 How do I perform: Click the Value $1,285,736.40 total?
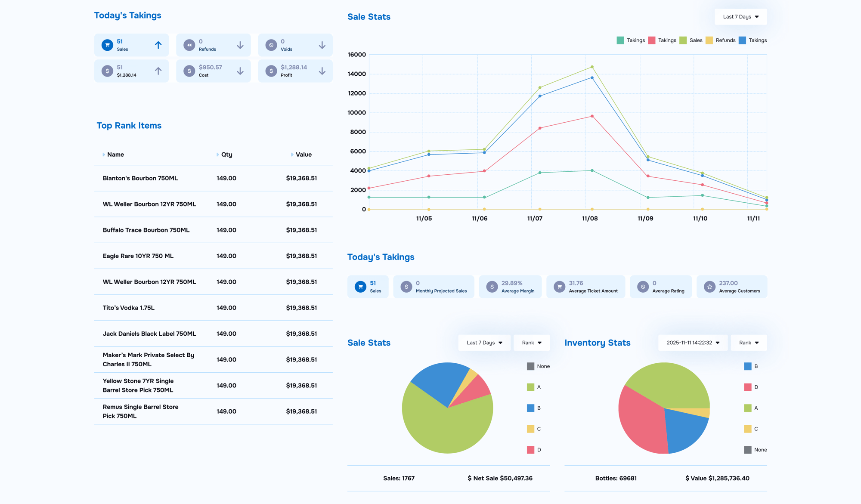717,478
